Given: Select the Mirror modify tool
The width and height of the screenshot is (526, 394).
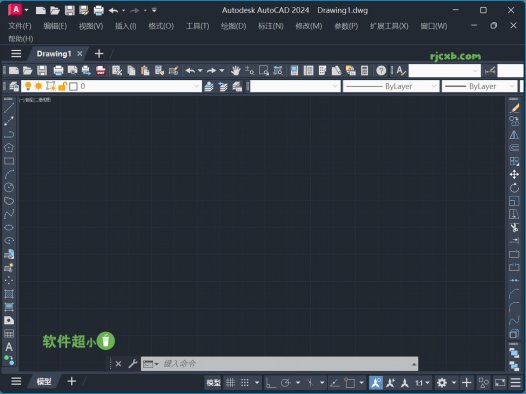Looking at the screenshot, I should point(514,134).
